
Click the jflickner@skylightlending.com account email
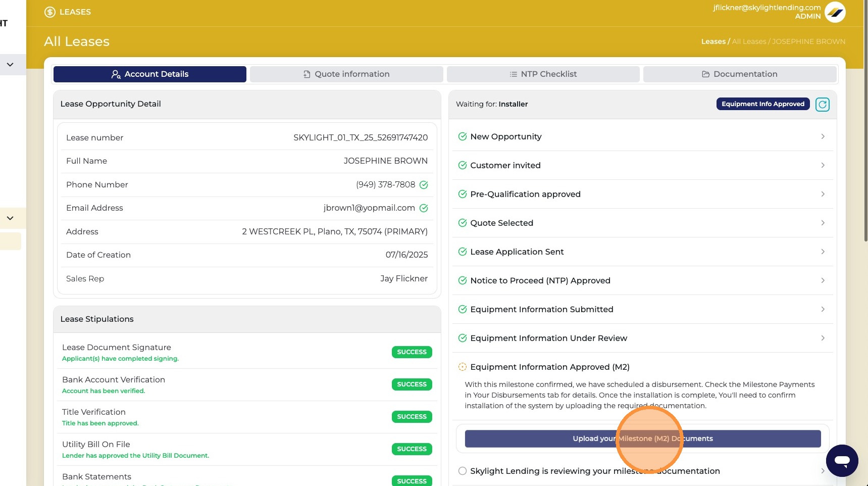point(767,8)
